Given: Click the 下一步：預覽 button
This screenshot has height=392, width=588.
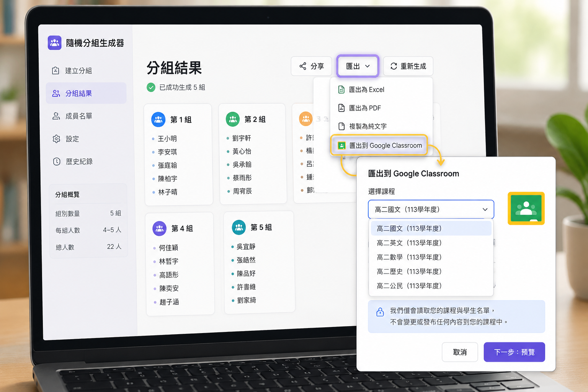Looking at the screenshot, I should [514, 352].
